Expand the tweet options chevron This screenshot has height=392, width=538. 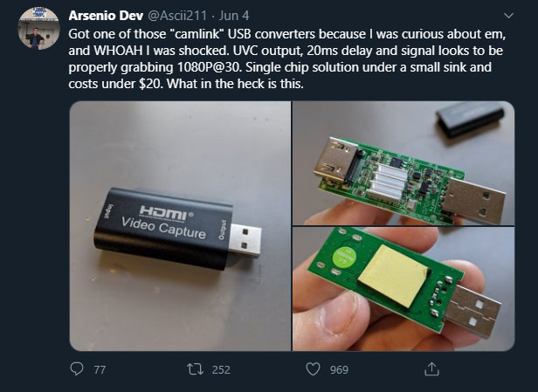pyautogui.click(x=509, y=15)
